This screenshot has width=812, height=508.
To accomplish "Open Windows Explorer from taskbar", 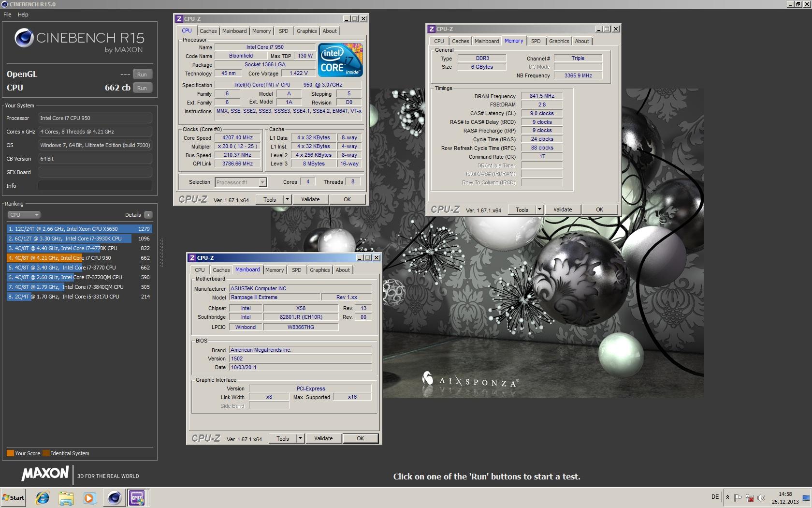I will pos(66,497).
